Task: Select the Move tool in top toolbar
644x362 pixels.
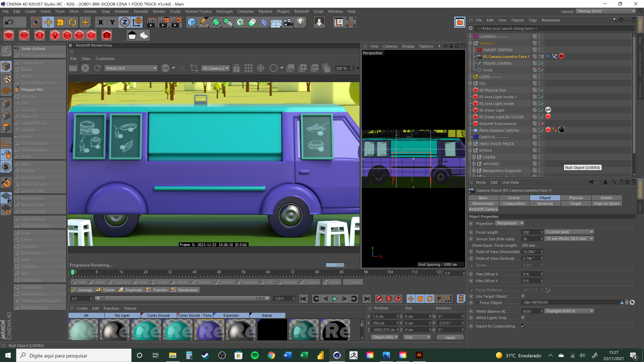Action: pos(48,22)
